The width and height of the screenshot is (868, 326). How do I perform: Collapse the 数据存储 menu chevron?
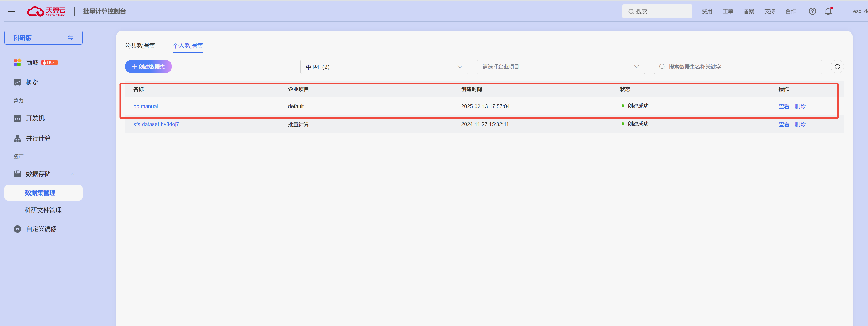tap(73, 174)
